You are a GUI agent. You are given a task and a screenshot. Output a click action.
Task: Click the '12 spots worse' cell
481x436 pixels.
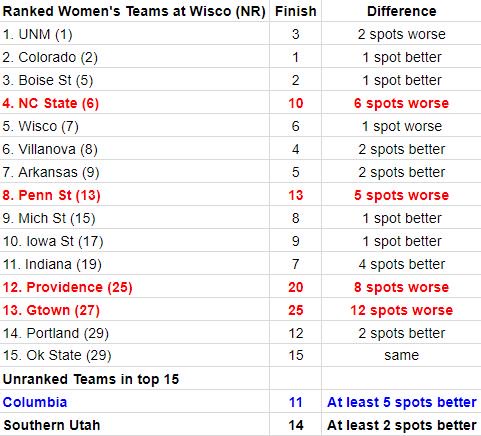(401, 310)
